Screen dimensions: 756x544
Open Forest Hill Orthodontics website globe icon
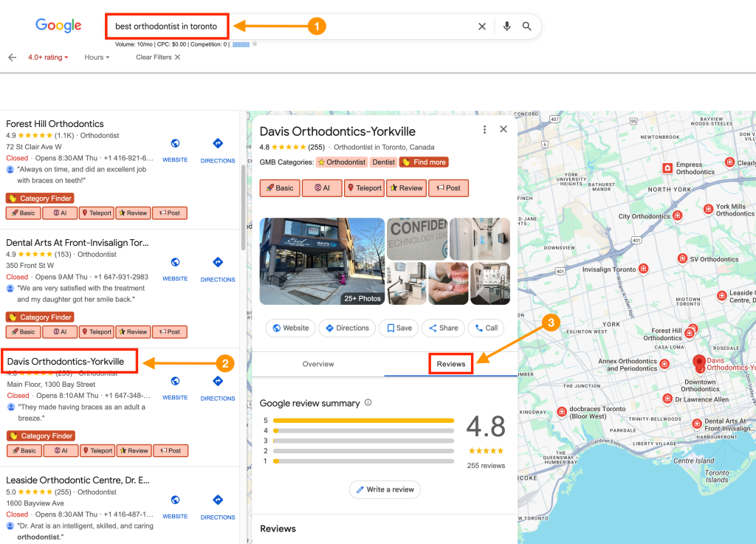click(175, 143)
